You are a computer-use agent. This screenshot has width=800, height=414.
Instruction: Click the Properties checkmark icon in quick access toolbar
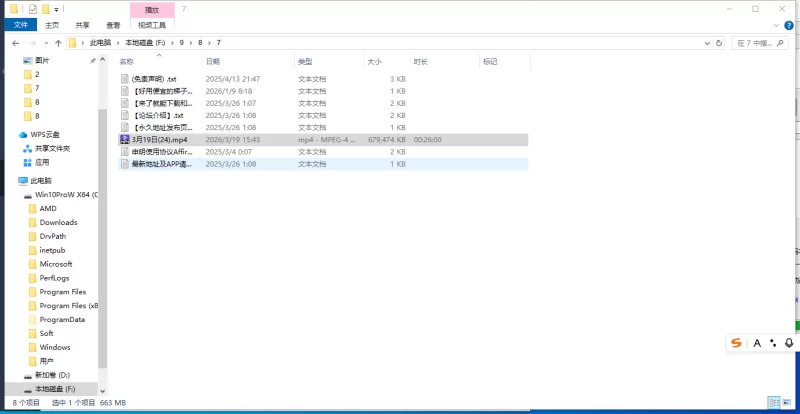click(33, 9)
